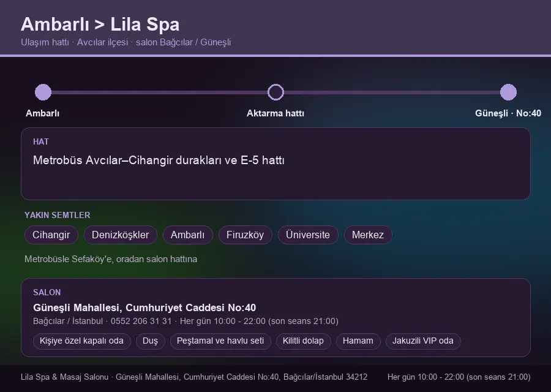Click the 'Güneşli · No:40' stop label
The image size is (551, 392).
click(x=508, y=113)
